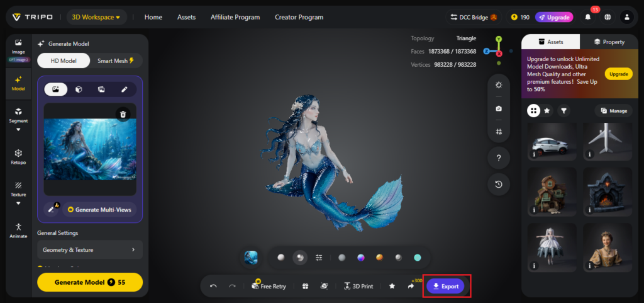This screenshot has height=303, width=644.
Task: Open the filter icon in Assets panel
Action: click(x=564, y=111)
